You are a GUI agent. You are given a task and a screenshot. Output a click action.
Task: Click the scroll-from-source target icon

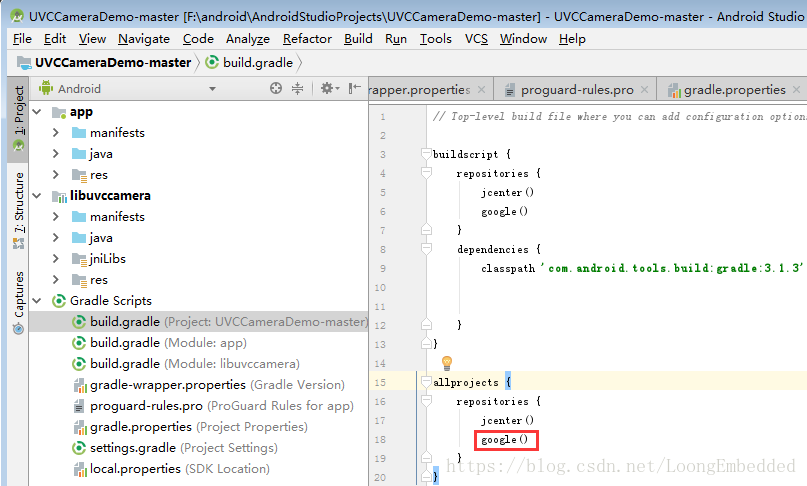click(276, 88)
